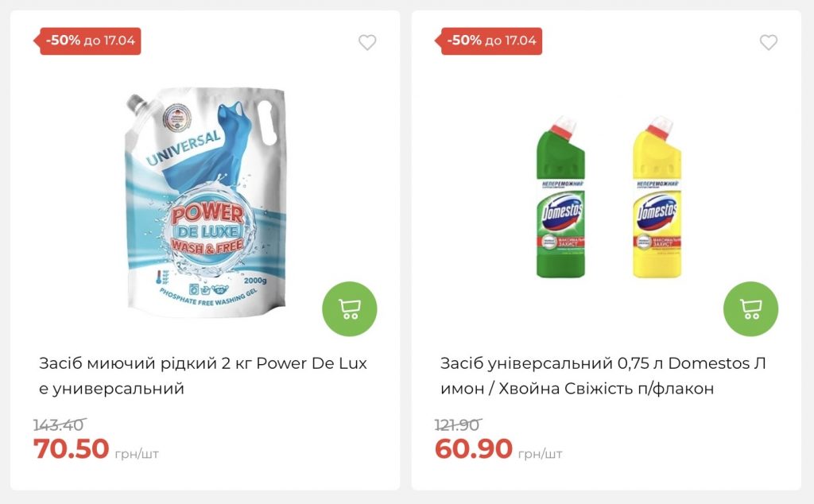Click the crossed-out price 121.90

(458, 425)
